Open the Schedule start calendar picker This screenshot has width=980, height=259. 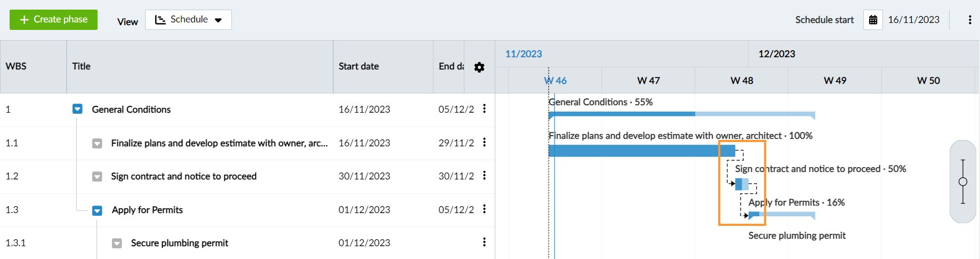873,20
